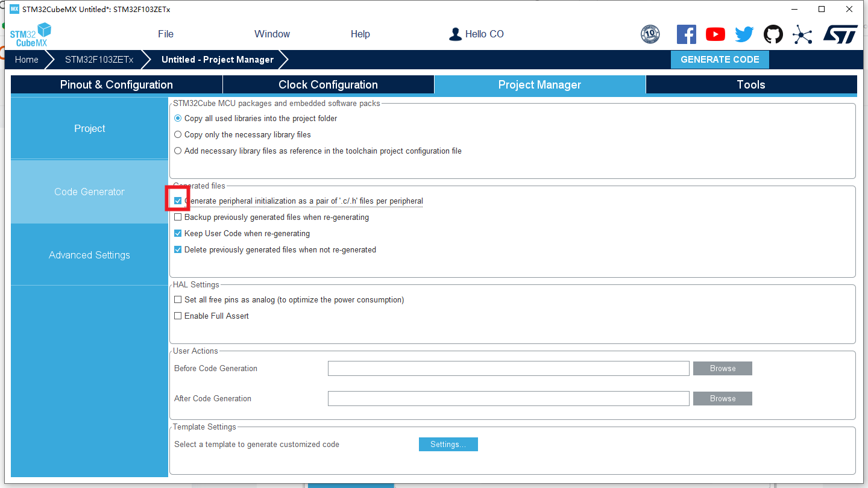This screenshot has height=488, width=868.
Task: Go to Home breadcrumb
Action: [27, 60]
